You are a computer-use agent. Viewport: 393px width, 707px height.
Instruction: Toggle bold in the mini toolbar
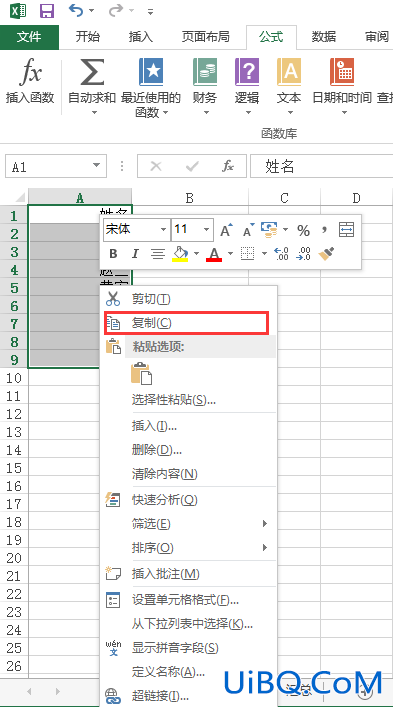pyautogui.click(x=114, y=254)
